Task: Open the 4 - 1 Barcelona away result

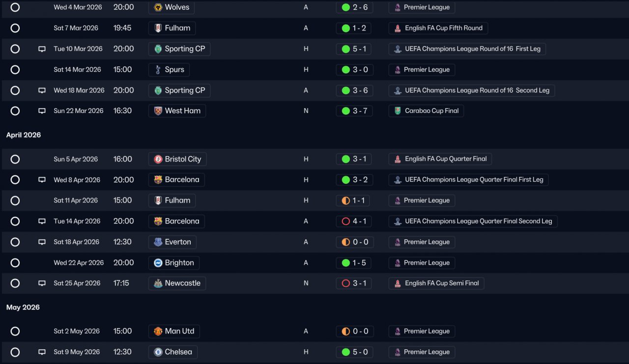Action: click(354, 222)
